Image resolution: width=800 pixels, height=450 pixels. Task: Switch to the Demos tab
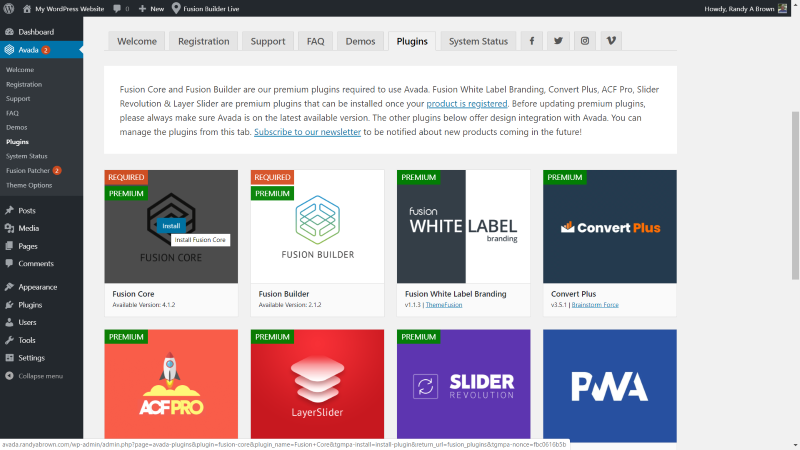click(360, 41)
